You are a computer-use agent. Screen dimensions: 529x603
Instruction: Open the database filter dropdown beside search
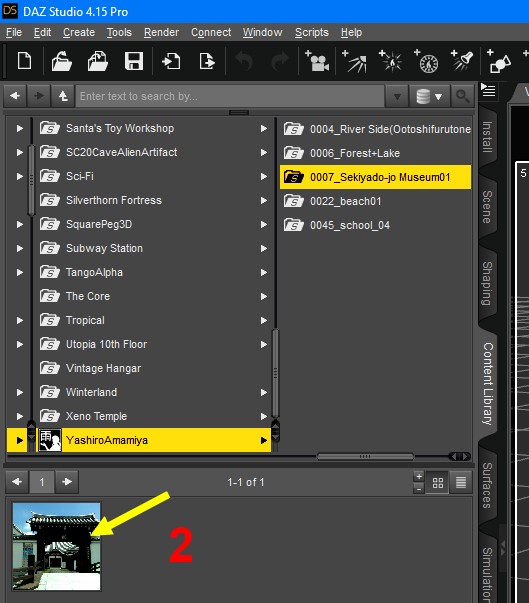click(x=429, y=96)
